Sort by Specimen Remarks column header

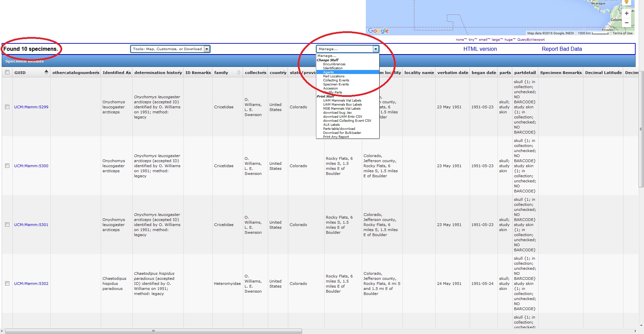pyautogui.click(x=561, y=73)
